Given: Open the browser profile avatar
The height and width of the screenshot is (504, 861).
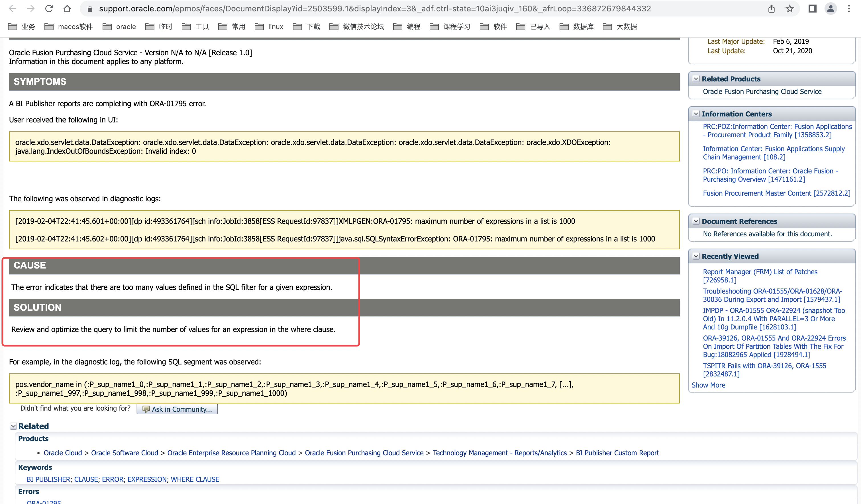Looking at the screenshot, I should [831, 9].
